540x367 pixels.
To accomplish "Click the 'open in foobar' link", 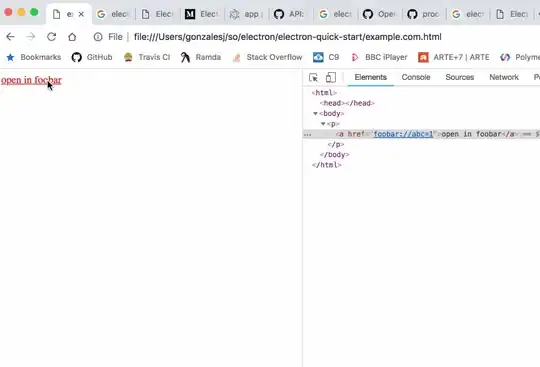I will (x=31, y=80).
